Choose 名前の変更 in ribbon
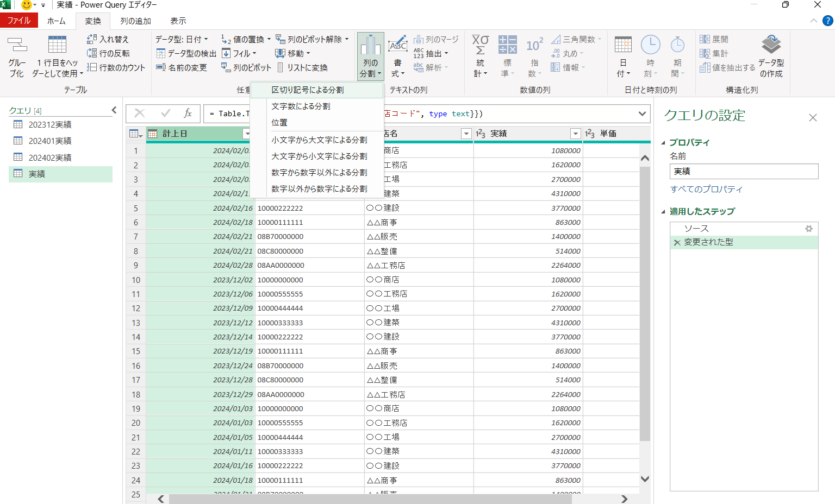The image size is (835, 504). [x=181, y=67]
